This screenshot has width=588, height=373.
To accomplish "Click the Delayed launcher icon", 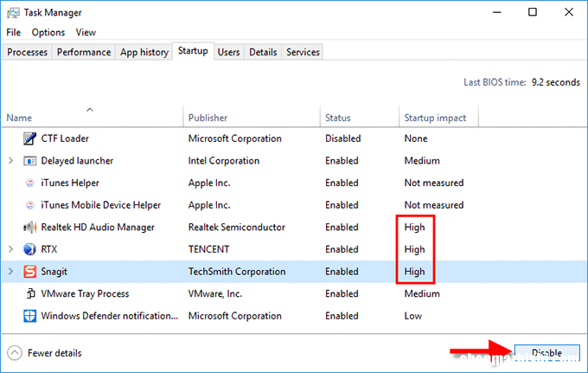I will tap(29, 161).
